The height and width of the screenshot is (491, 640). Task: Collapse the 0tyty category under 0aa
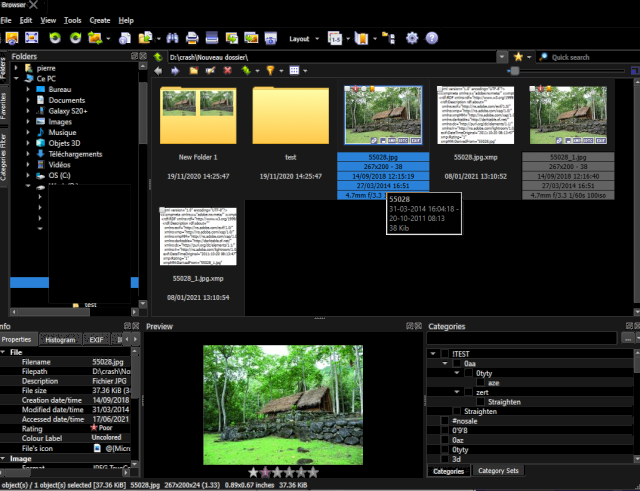[x=456, y=373]
